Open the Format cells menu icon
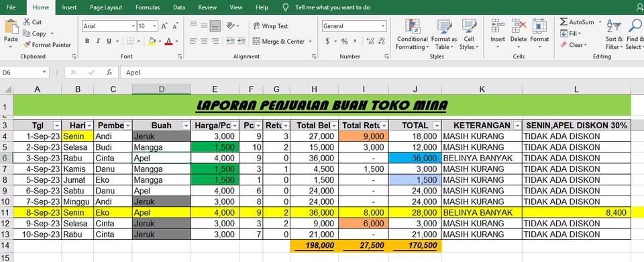The height and width of the screenshot is (262, 644). (539, 26)
